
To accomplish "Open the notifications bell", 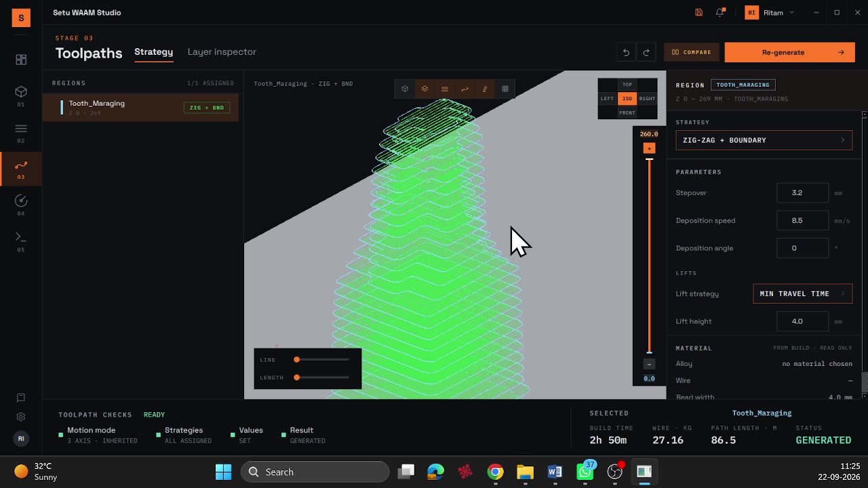I will coord(720,12).
